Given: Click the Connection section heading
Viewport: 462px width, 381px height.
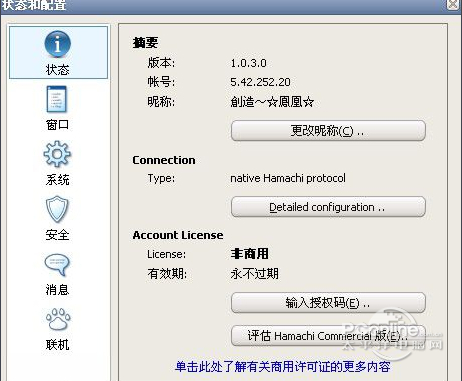Looking at the screenshot, I should (x=164, y=160).
